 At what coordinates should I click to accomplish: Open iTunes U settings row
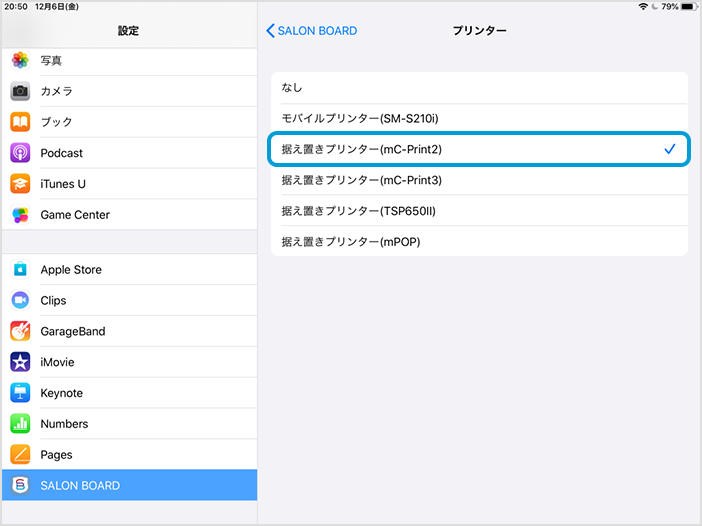(x=129, y=184)
